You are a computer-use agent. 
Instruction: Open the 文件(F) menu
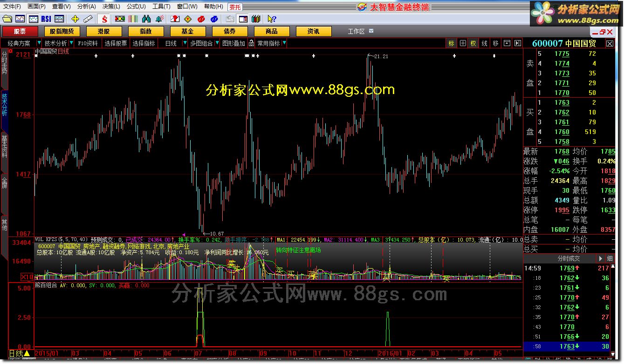point(12,7)
